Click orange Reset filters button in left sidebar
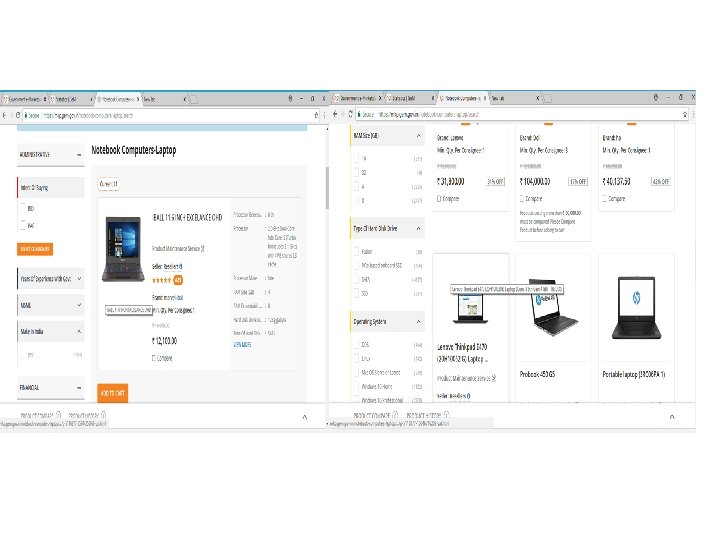Screen dimensions: 720x540 [x=35, y=249]
